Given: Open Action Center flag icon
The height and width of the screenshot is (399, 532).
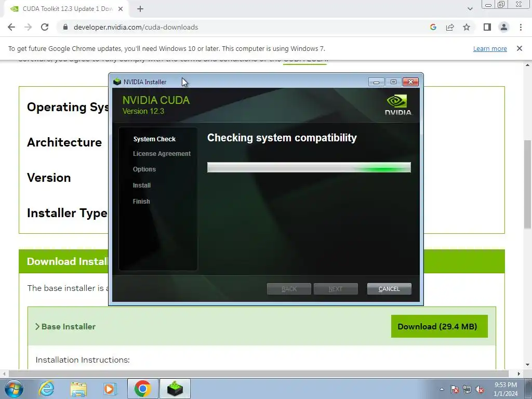Looking at the screenshot, I should coord(455,390).
